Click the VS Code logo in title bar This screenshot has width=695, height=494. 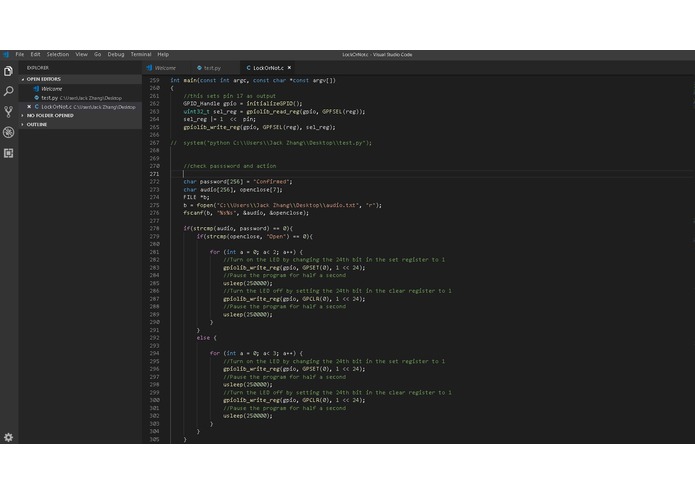[x=6, y=54]
